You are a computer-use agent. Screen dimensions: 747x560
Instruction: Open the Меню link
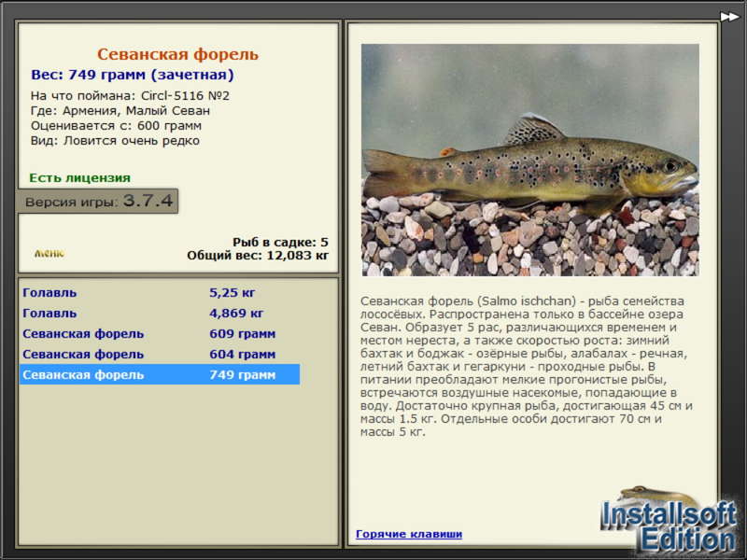point(49,253)
